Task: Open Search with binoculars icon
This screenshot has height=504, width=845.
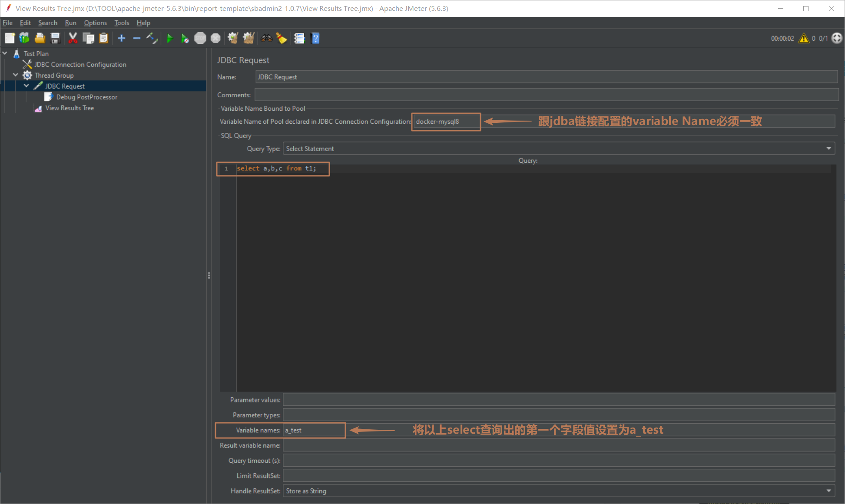Action: click(x=266, y=38)
